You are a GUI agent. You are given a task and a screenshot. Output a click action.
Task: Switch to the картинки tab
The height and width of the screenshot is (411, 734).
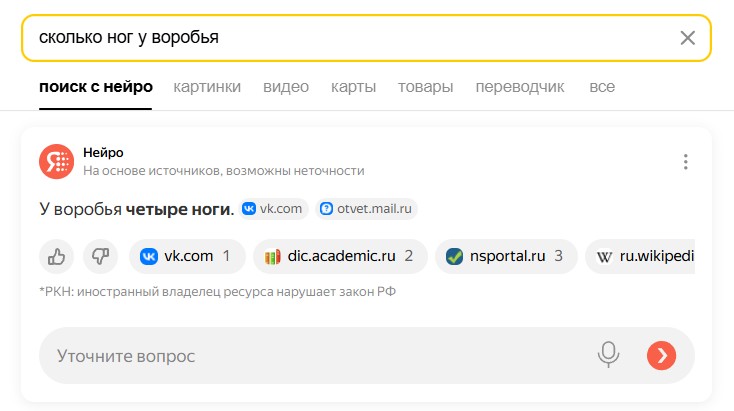207,87
